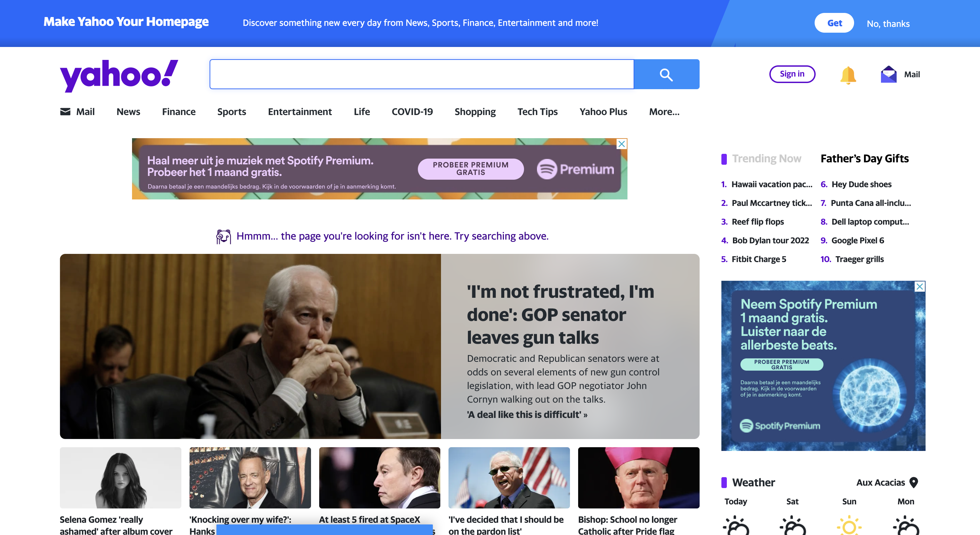This screenshot has height=535, width=980.
Task: Open the Entertainment section
Action: 300,112
